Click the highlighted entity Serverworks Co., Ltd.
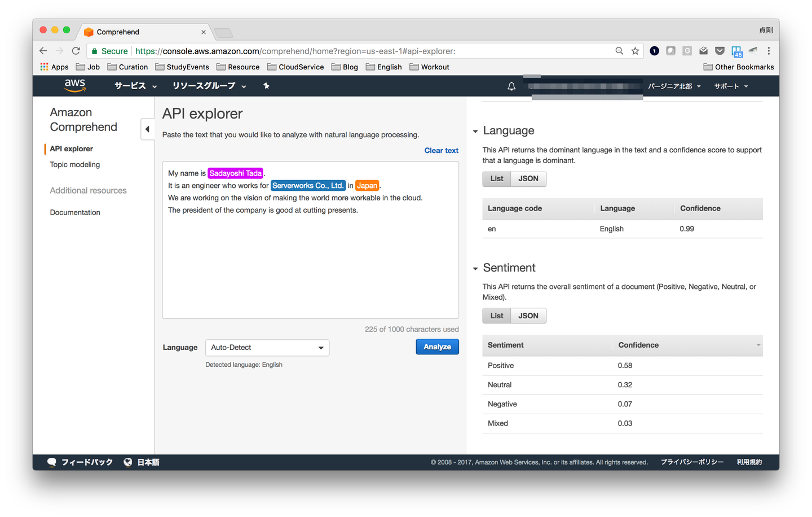The width and height of the screenshot is (812, 517). [308, 186]
